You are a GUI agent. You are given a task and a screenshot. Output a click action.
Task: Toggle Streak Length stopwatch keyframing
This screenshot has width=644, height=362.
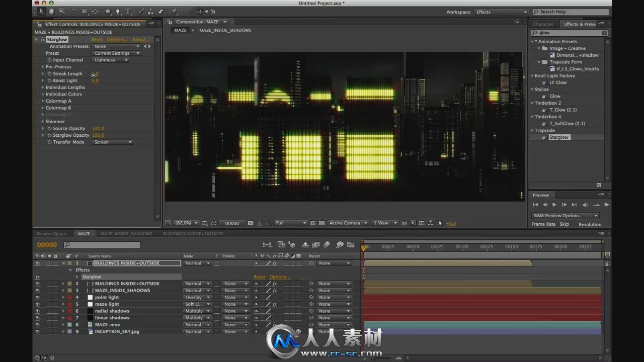[49, 73]
